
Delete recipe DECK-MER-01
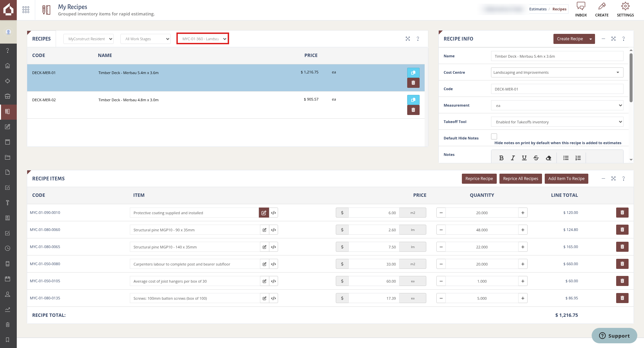click(413, 83)
